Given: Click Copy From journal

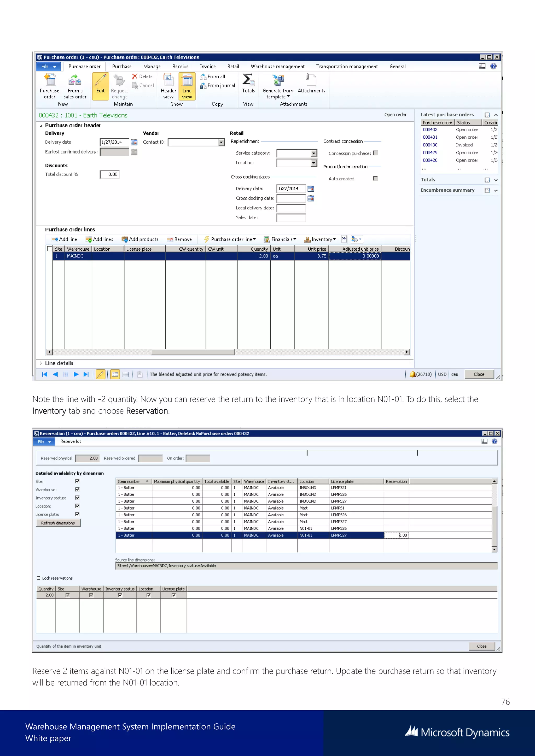Looking at the screenshot, I should tap(217, 86).
